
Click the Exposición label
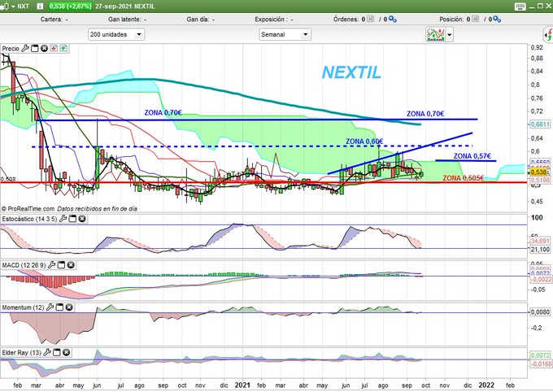(x=269, y=19)
